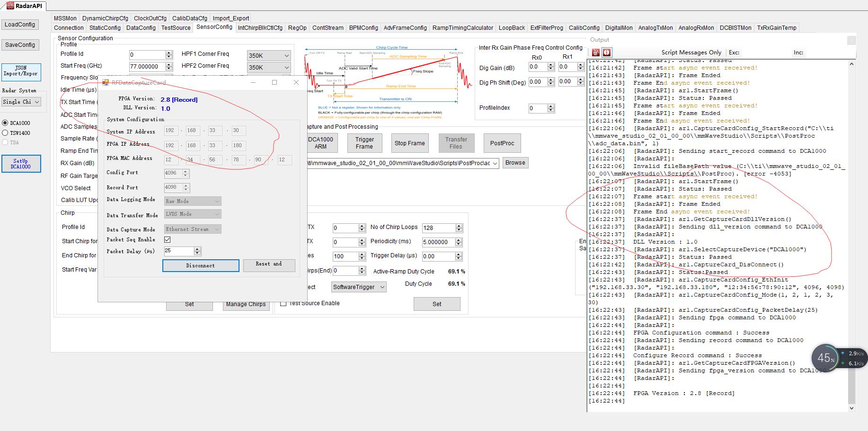
Task: Click the Packet Delay spinner arrows
Action: point(197,251)
